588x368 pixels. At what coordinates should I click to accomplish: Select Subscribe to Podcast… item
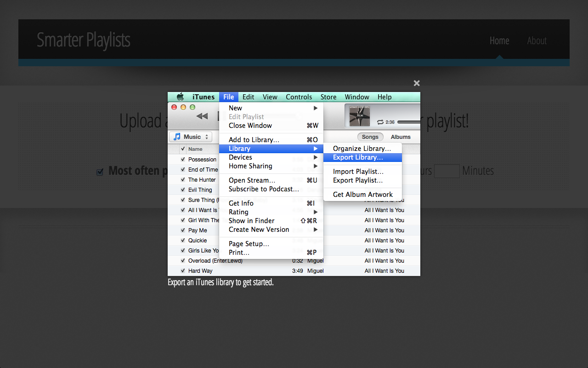271,189
